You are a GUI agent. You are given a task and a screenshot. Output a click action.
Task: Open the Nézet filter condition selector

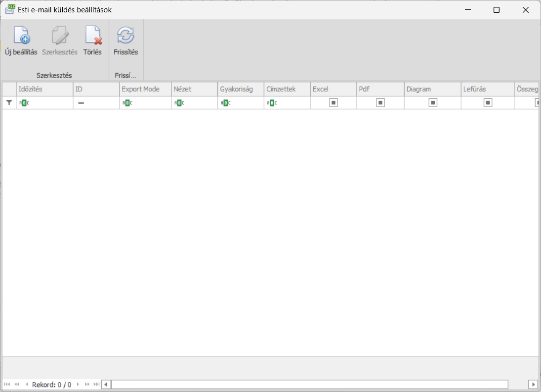[x=179, y=103]
